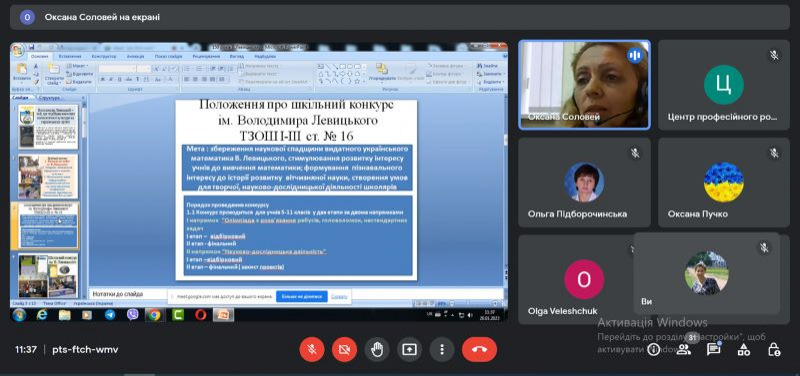Screen dimensions: 800x376
Task: Select Ольга Підборочинська participant tile
Action: 584,182
